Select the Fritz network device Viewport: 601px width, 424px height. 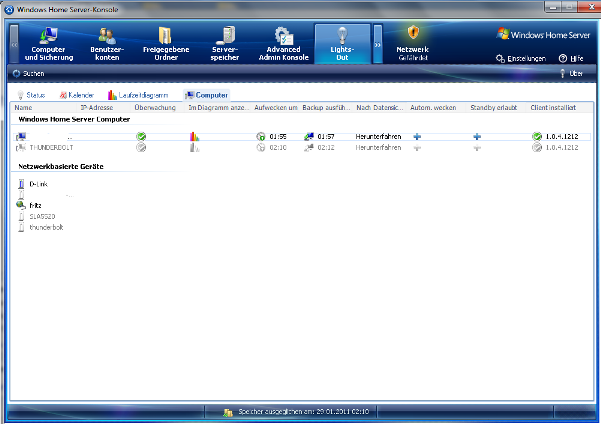coord(35,205)
